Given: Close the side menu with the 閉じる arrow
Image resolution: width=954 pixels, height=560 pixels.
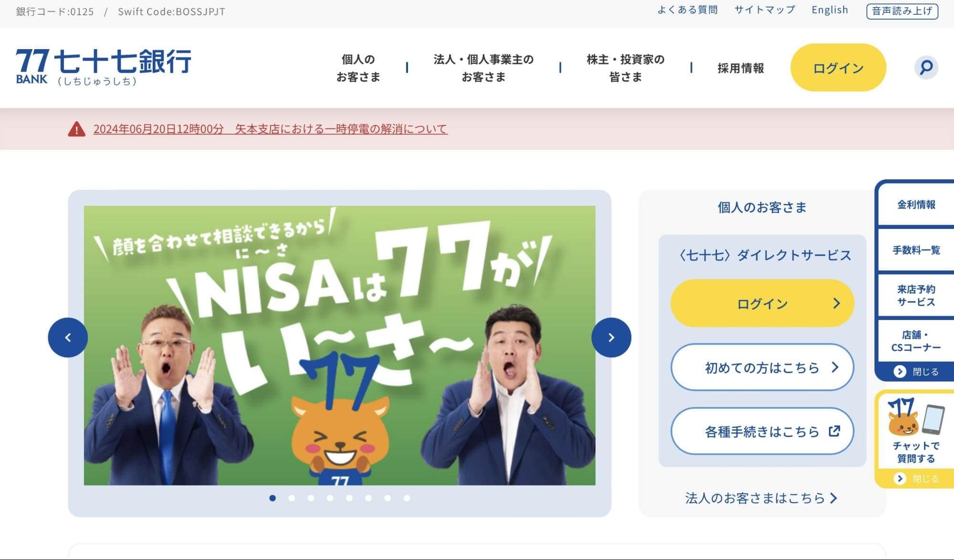Looking at the screenshot, I should [x=916, y=372].
